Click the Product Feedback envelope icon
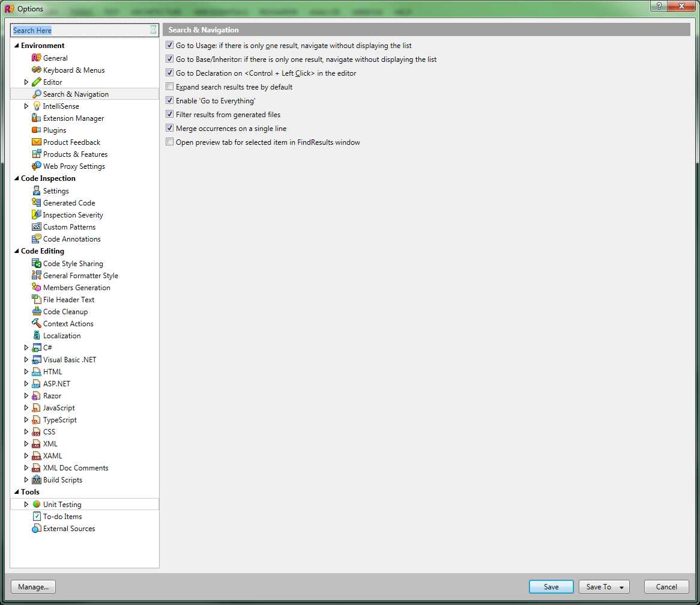This screenshot has width=700, height=605. [35, 142]
